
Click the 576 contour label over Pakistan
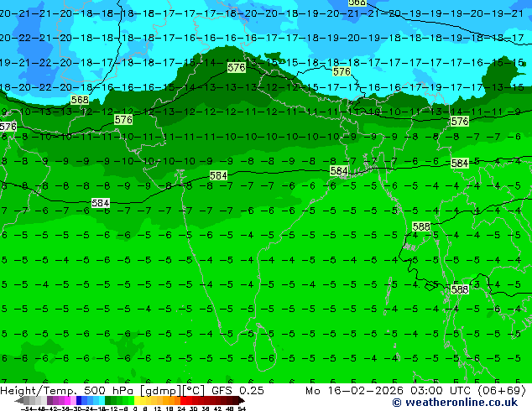click(x=123, y=119)
